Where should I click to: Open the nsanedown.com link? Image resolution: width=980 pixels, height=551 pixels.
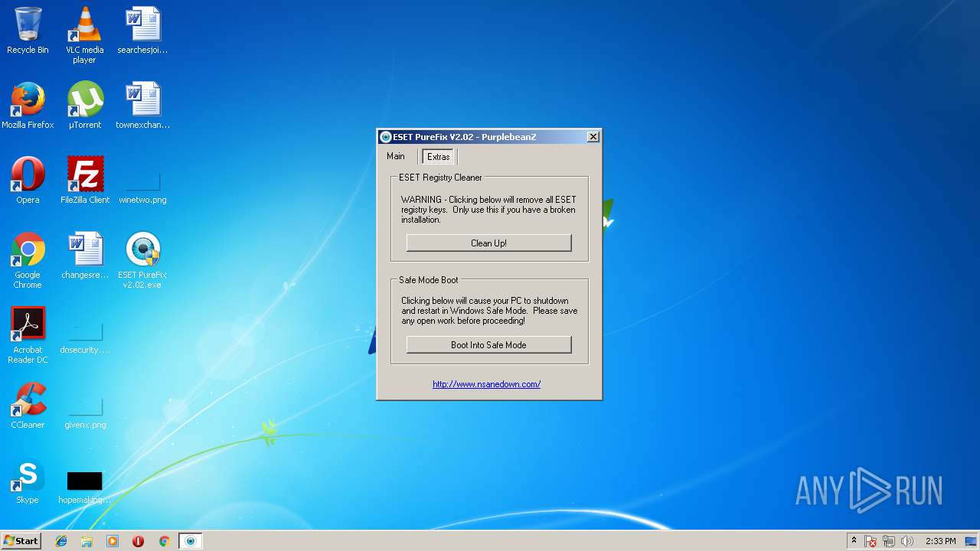[487, 384]
